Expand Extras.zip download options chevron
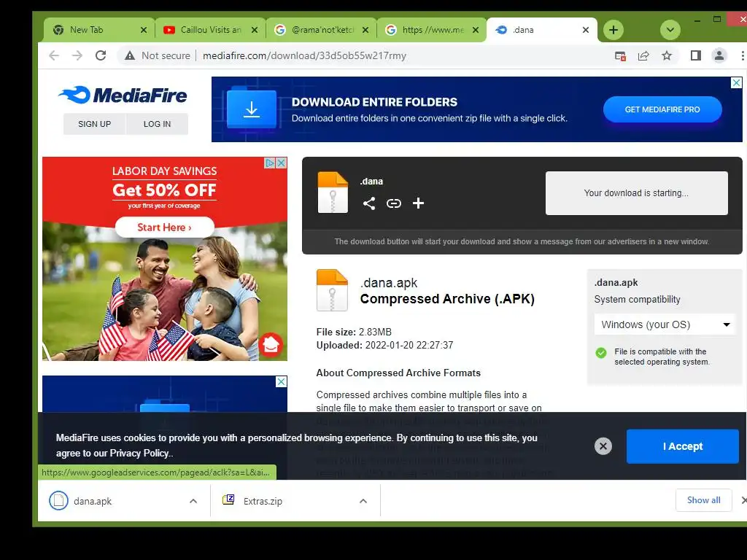Screen dimensions: 747x560 click(x=363, y=501)
